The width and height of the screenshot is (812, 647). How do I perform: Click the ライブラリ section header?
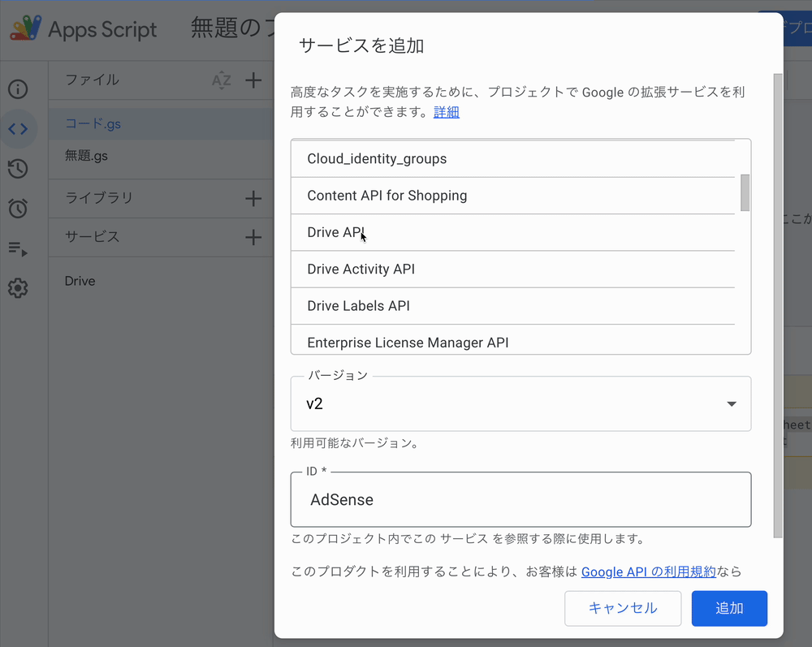click(x=99, y=198)
